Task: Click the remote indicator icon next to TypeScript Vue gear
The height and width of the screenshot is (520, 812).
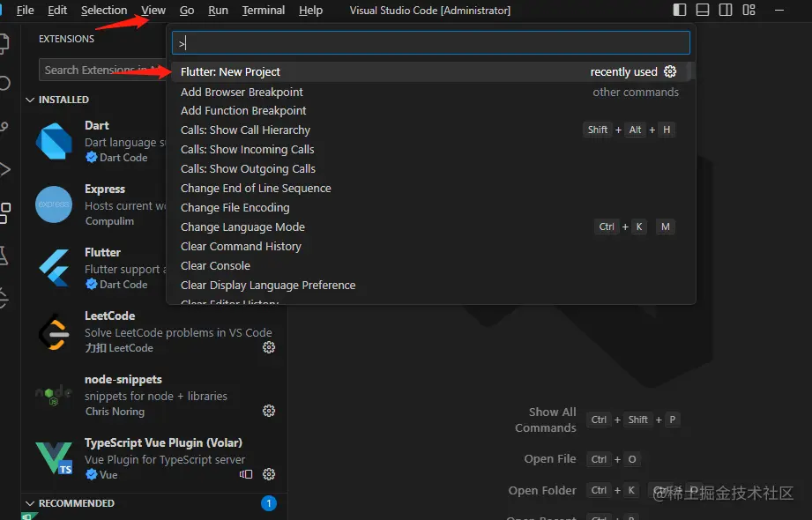Action: coord(246,474)
